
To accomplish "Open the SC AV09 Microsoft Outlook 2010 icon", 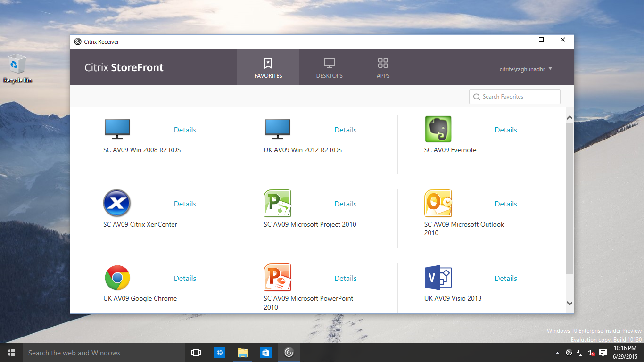I will pyautogui.click(x=438, y=204).
